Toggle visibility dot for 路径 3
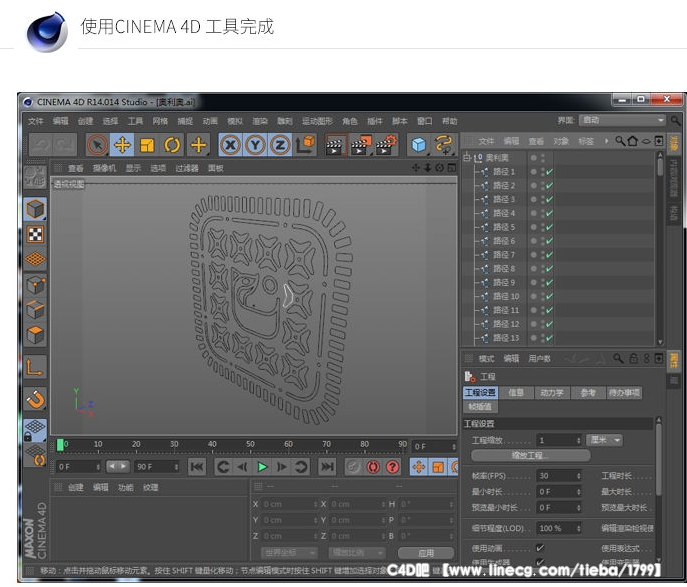This screenshot has height=587, width=687. tap(534, 199)
